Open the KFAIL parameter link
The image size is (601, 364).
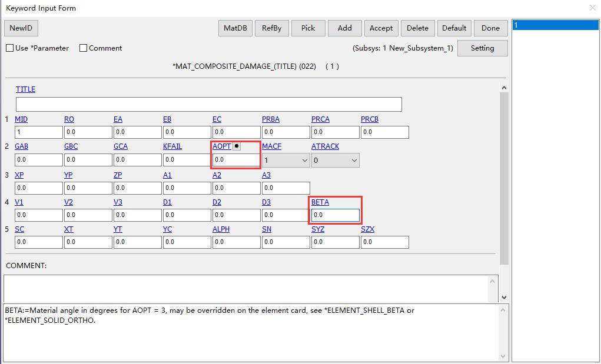pyautogui.click(x=172, y=146)
